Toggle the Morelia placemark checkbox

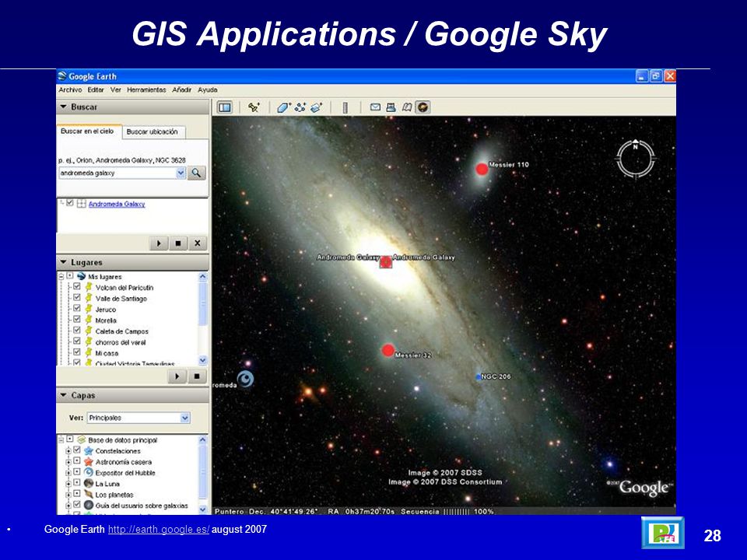click(77, 320)
